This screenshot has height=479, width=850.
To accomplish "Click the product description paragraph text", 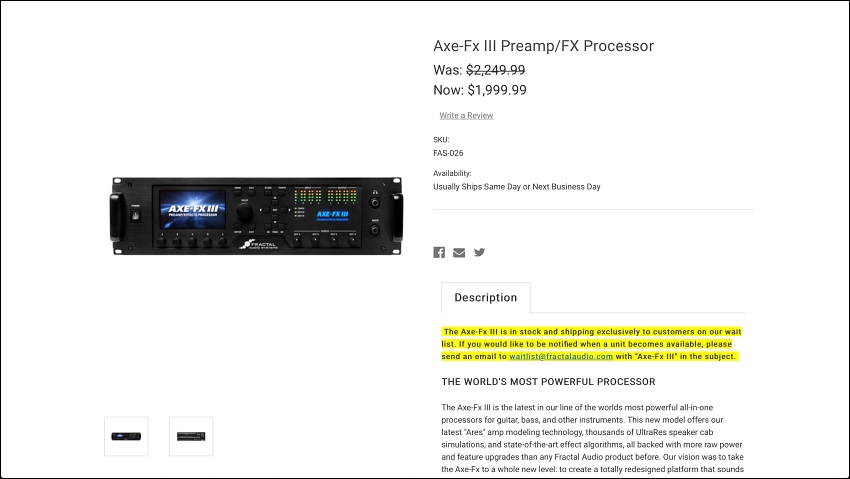I will [x=592, y=438].
